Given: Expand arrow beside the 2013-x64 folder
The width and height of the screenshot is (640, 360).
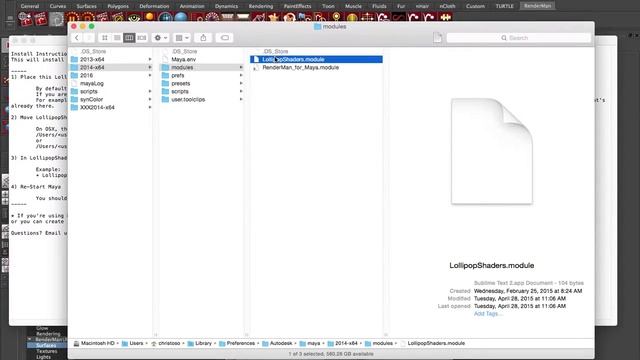Looking at the screenshot, I should [x=150, y=59].
